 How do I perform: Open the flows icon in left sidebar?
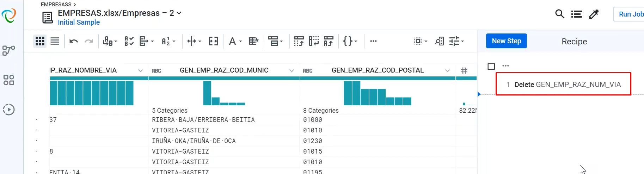[x=8, y=50]
